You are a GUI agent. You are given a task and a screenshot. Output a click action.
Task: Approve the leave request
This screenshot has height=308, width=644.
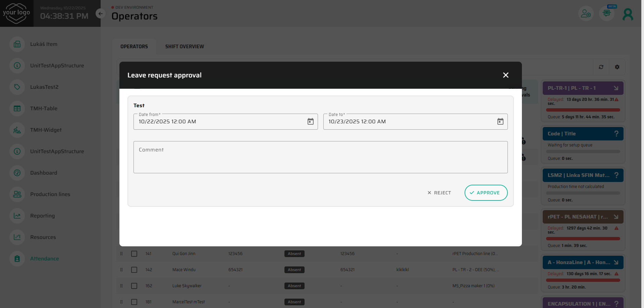[x=486, y=193]
